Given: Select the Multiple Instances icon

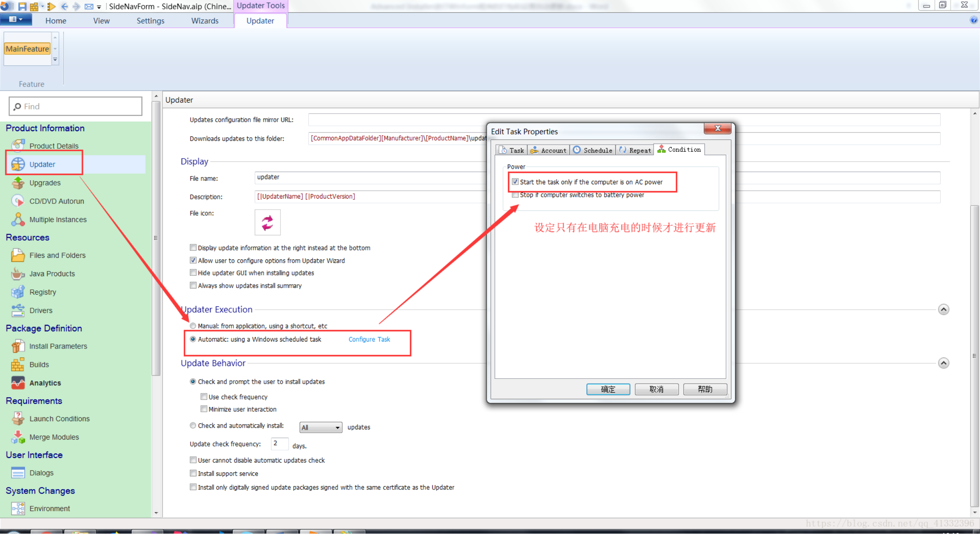Looking at the screenshot, I should pyautogui.click(x=18, y=219).
